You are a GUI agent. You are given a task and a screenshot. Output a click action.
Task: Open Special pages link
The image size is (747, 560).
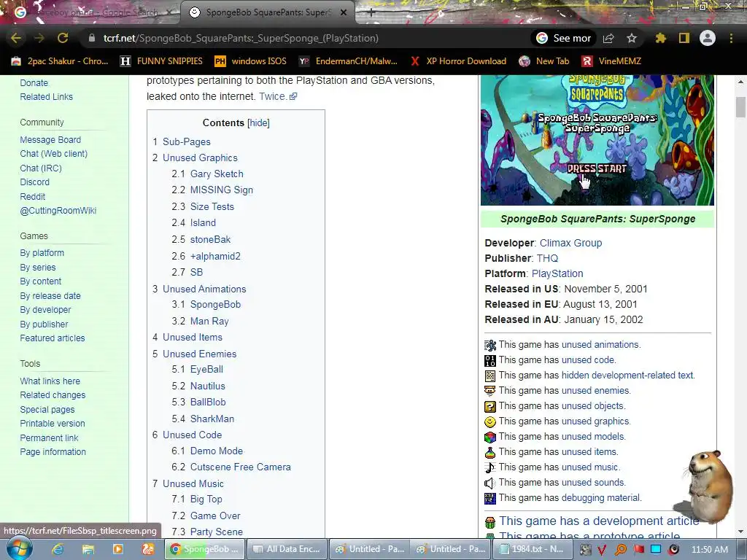tap(47, 410)
